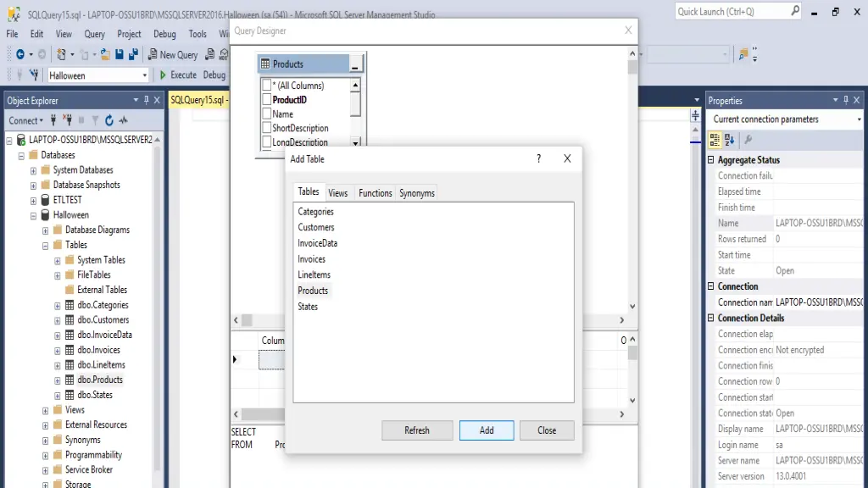
Task: Click the New Project icon in toolbar
Action: (x=61, y=54)
